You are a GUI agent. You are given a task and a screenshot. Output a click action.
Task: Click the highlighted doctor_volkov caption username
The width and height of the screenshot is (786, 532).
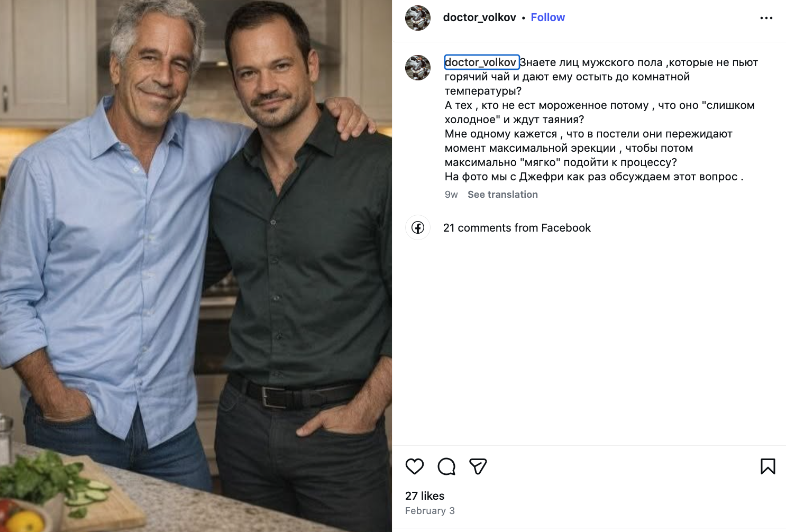point(481,62)
